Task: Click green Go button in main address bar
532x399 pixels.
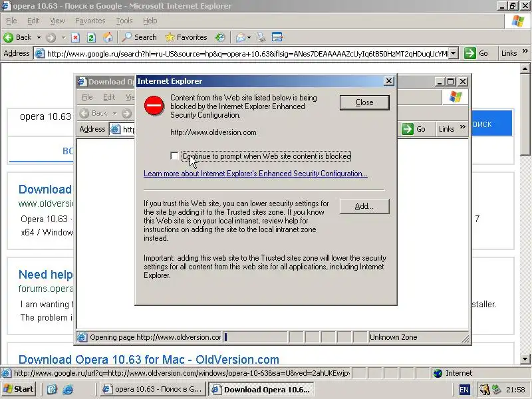Action: tap(476, 53)
